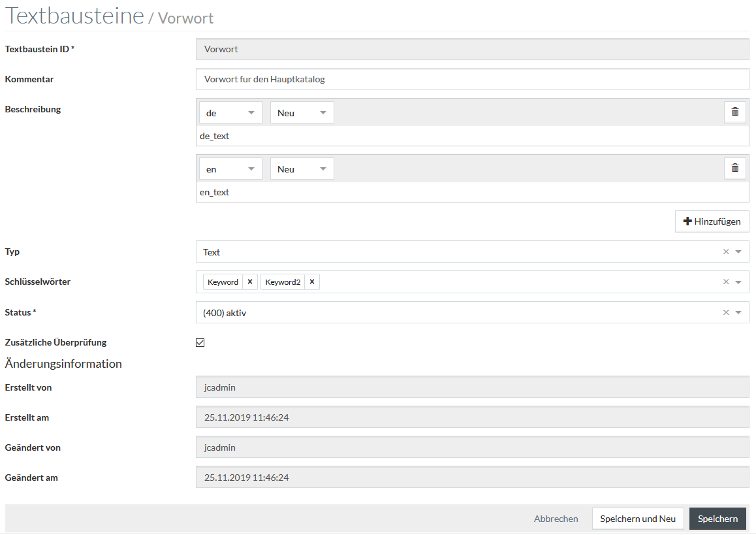Click the (400) aktiv status value
Image resolution: width=756 pixels, height=535 pixels.
click(x=224, y=313)
